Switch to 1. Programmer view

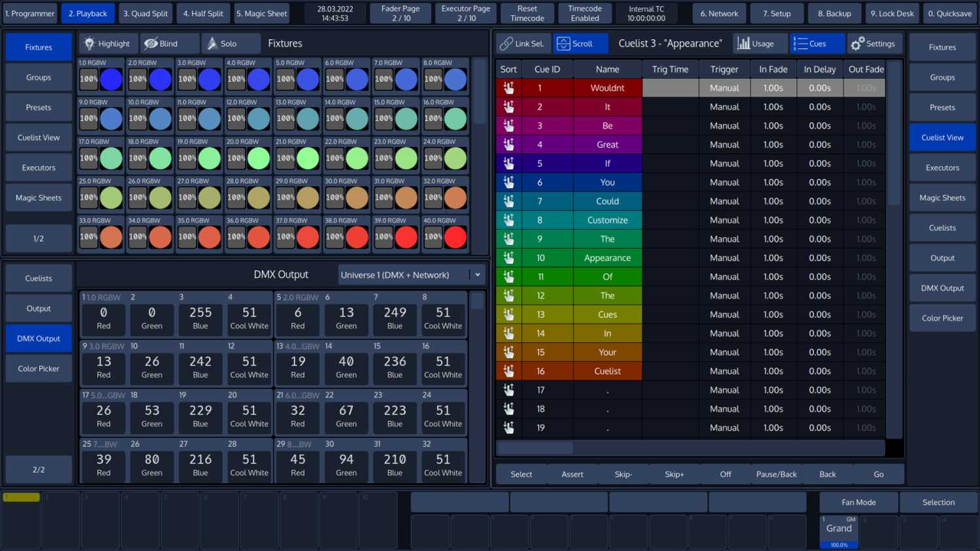point(29,14)
